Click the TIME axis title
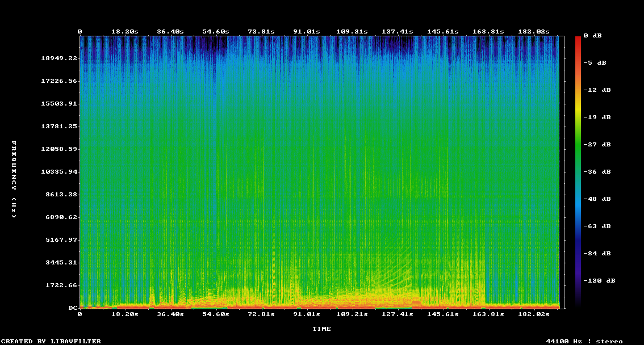The width and height of the screenshot is (644, 345). (321, 329)
